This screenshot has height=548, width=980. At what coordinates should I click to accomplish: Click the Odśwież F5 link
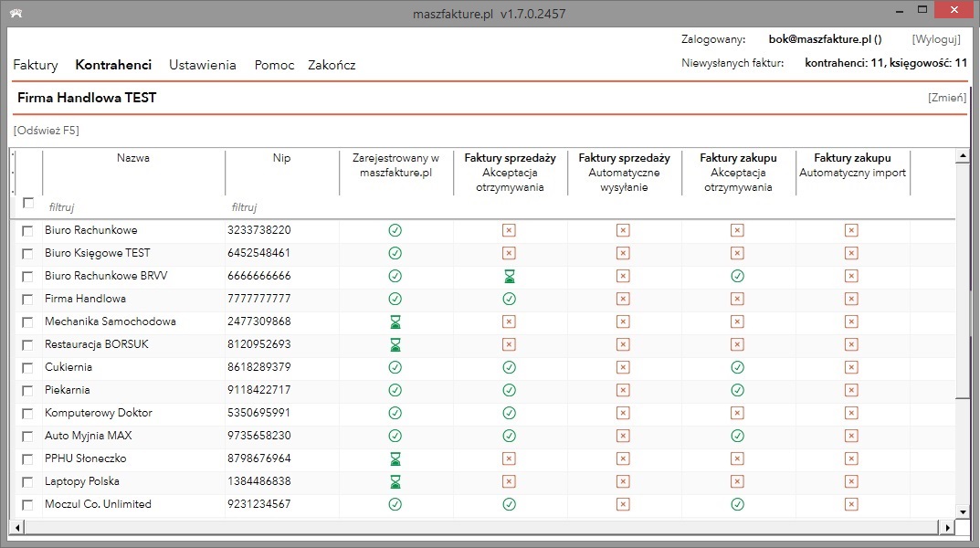point(47,131)
